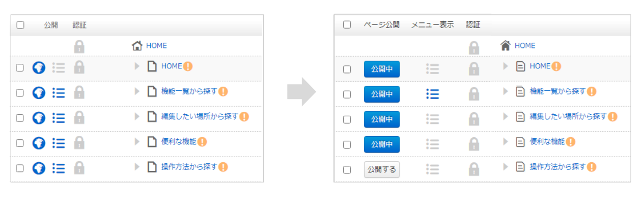Click the black home icon in right panel
The height and width of the screenshot is (198, 644).
[506, 45]
